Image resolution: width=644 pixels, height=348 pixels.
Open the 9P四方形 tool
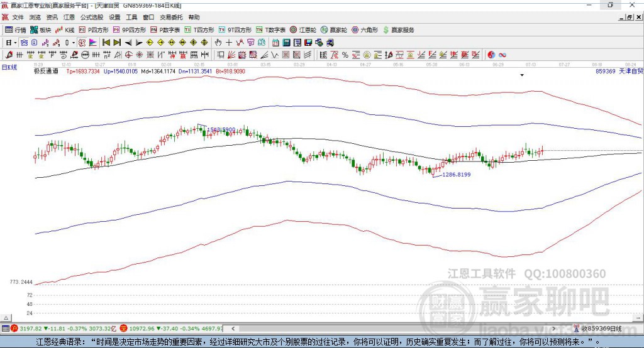click(x=130, y=30)
